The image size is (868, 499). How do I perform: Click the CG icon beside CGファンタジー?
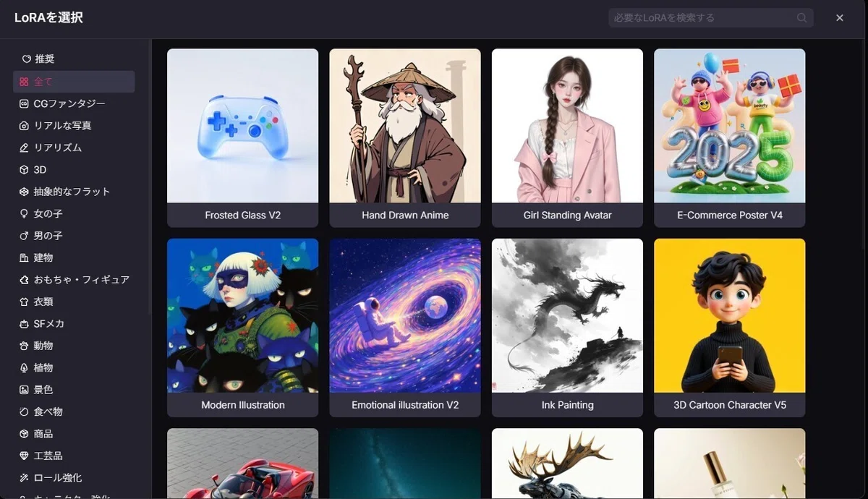(x=25, y=103)
